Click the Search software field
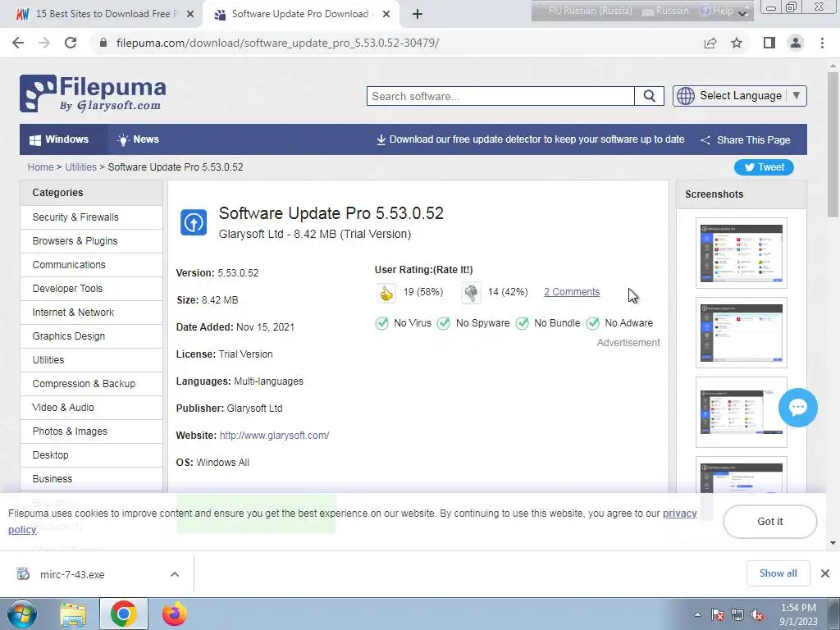 click(x=500, y=96)
